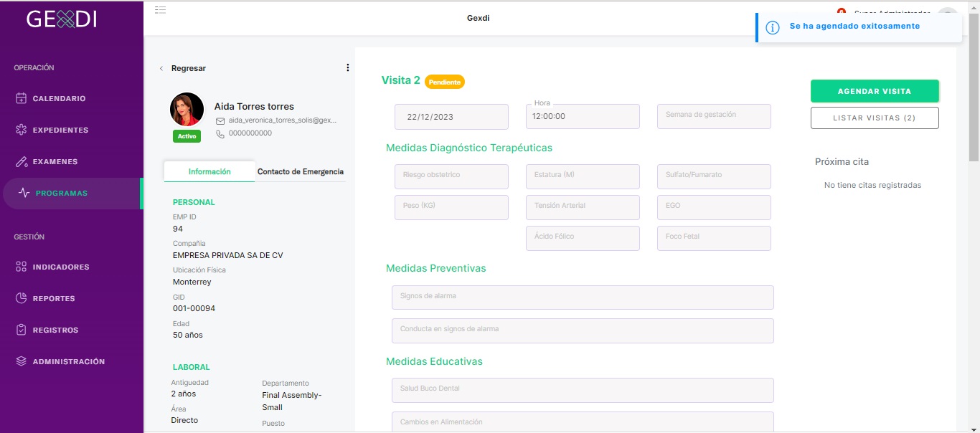Click the Ácido Fólico field
This screenshot has width=980, height=433.
[583, 238]
